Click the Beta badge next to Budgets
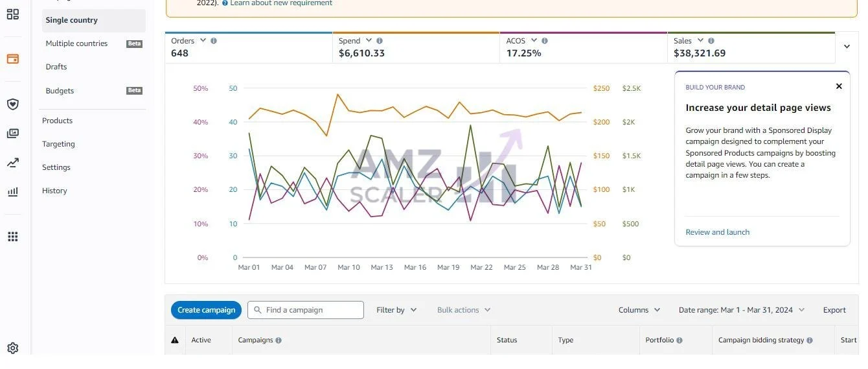The height and width of the screenshot is (369, 868). (x=134, y=91)
